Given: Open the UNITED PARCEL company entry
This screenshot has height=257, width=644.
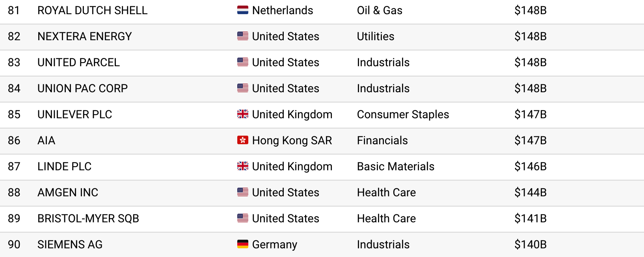Looking at the screenshot, I should 78,62.
